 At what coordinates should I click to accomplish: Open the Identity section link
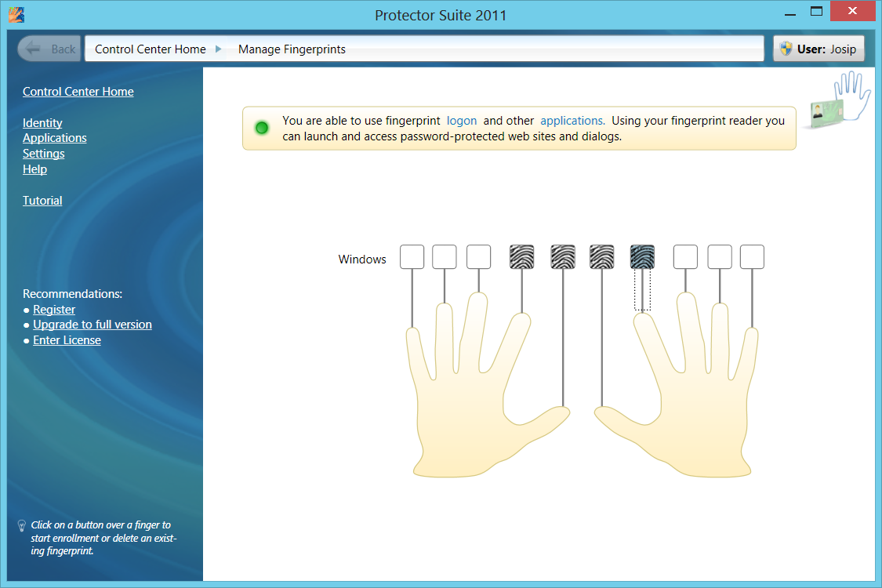[x=42, y=123]
